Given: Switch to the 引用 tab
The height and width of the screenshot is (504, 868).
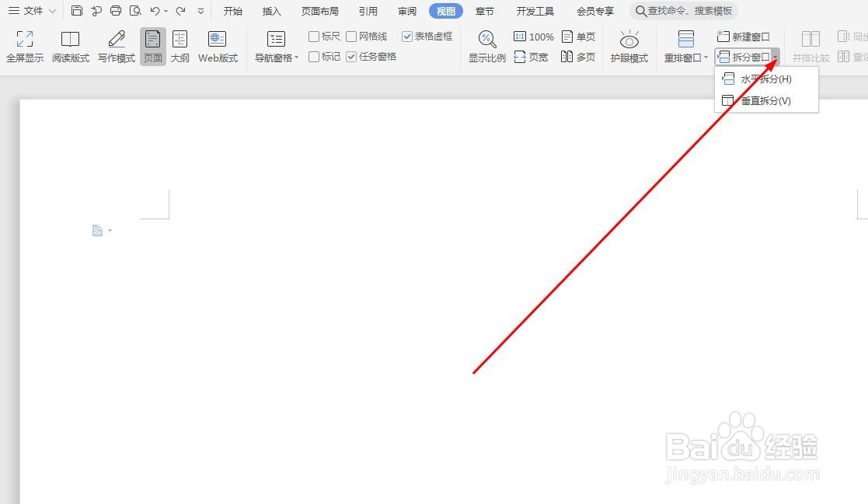Looking at the screenshot, I should point(368,11).
